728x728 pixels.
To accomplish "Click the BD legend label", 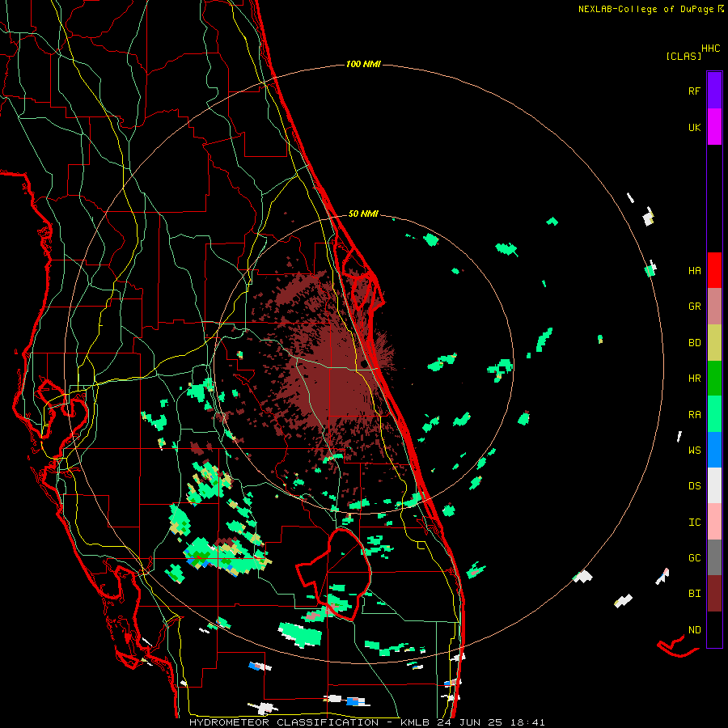I will pyautogui.click(x=695, y=343).
